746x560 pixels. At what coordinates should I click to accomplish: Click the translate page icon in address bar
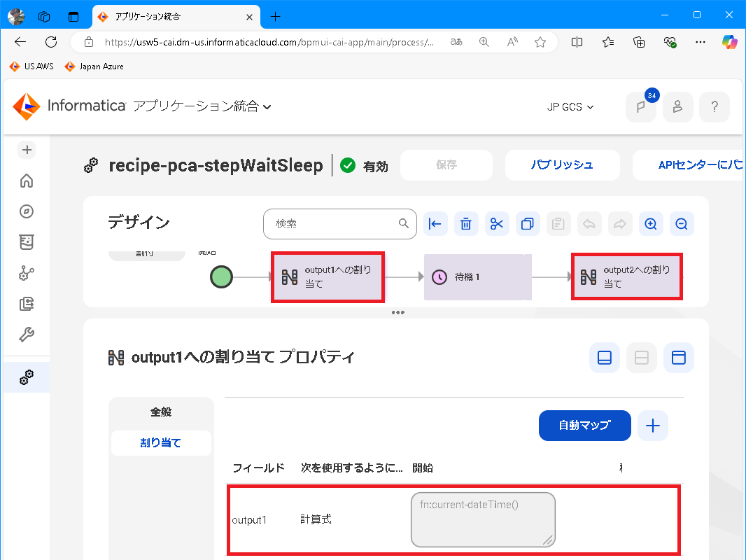pos(456,42)
